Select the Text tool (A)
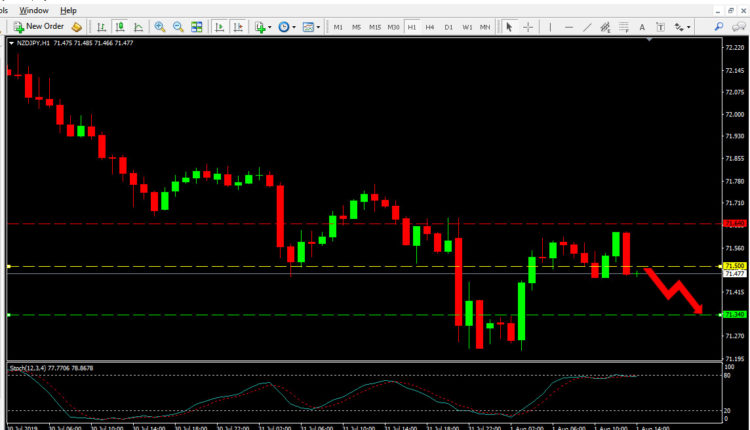The height and width of the screenshot is (430, 750). [x=642, y=27]
